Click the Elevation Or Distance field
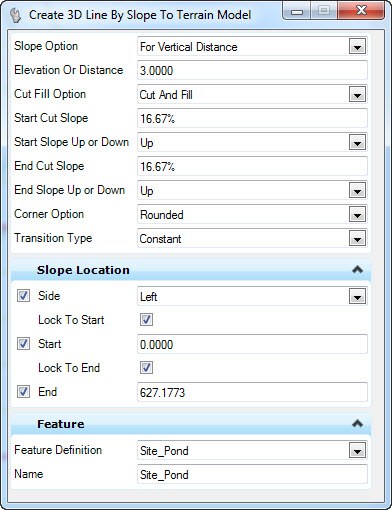 click(x=252, y=70)
